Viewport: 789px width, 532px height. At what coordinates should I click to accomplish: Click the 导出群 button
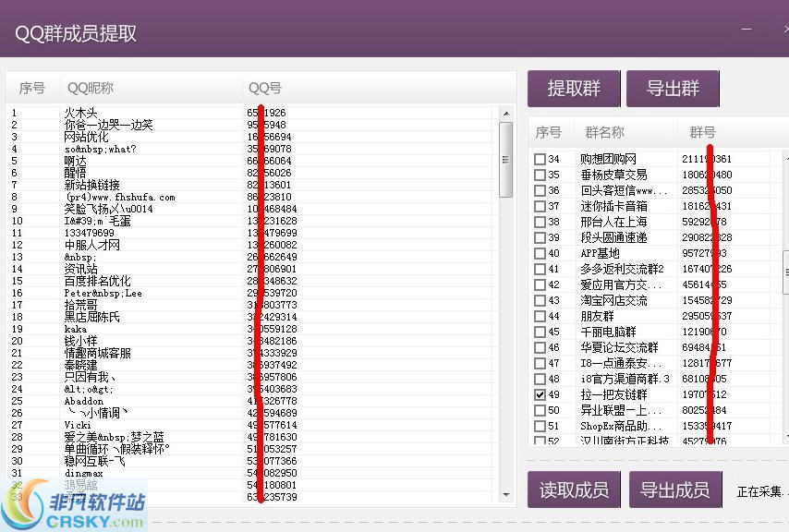[x=673, y=89]
